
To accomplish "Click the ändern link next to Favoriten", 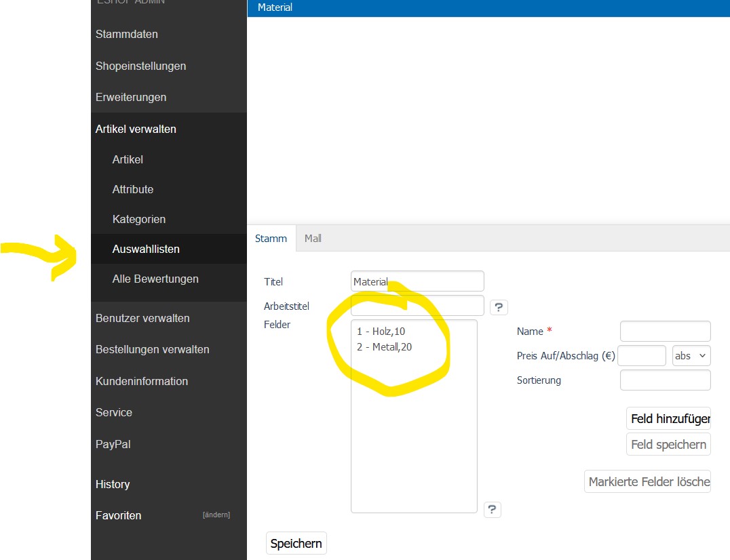I will coord(216,515).
